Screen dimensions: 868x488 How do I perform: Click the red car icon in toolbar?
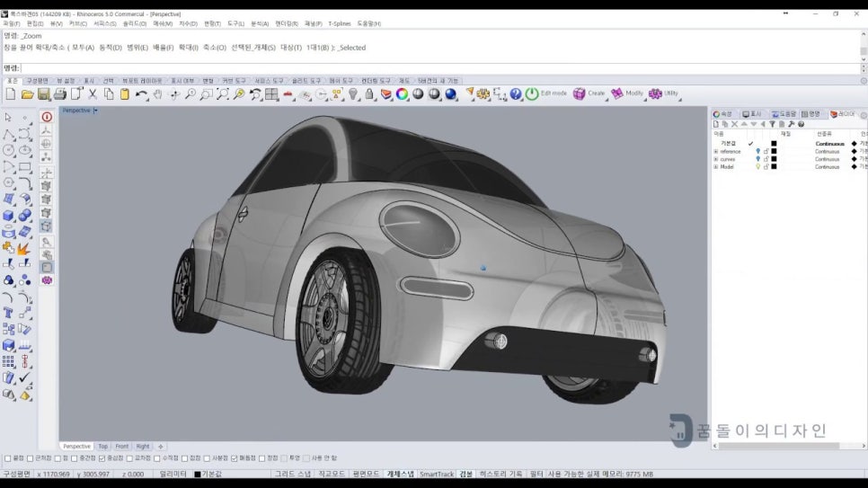(x=288, y=94)
